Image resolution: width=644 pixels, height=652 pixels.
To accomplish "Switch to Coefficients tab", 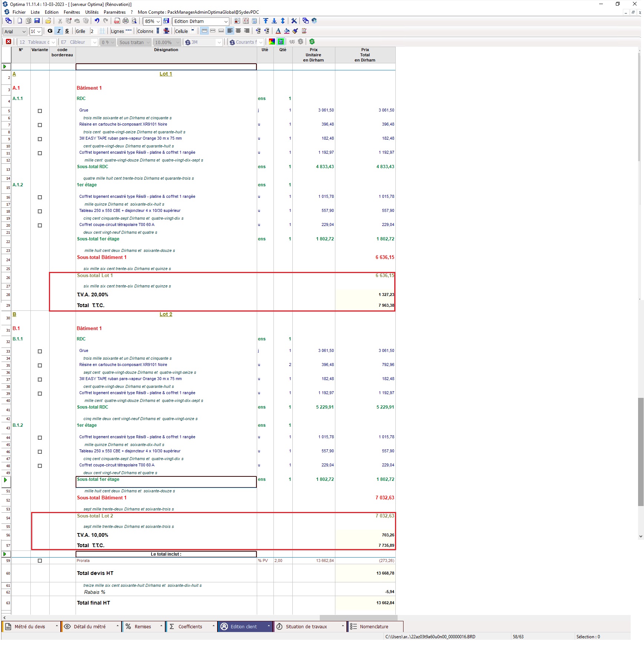I will tap(191, 626).
